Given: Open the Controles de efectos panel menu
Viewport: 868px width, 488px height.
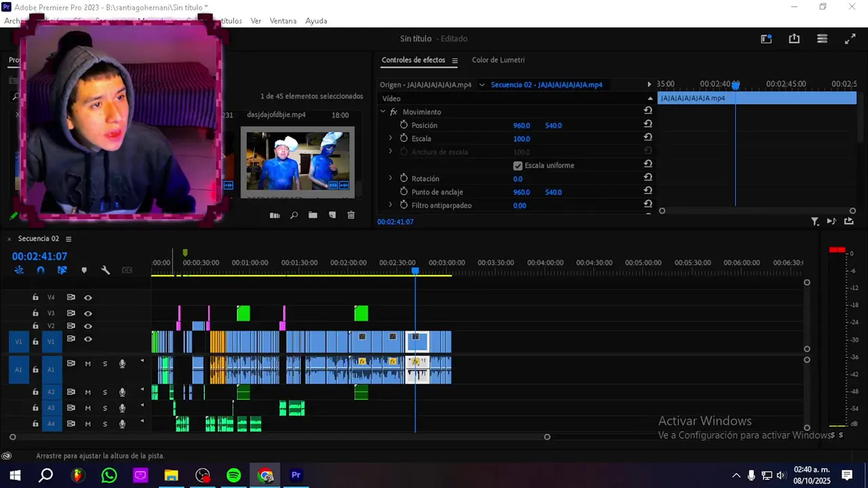Looking at the screenshot, I should (x=454, y=60).
